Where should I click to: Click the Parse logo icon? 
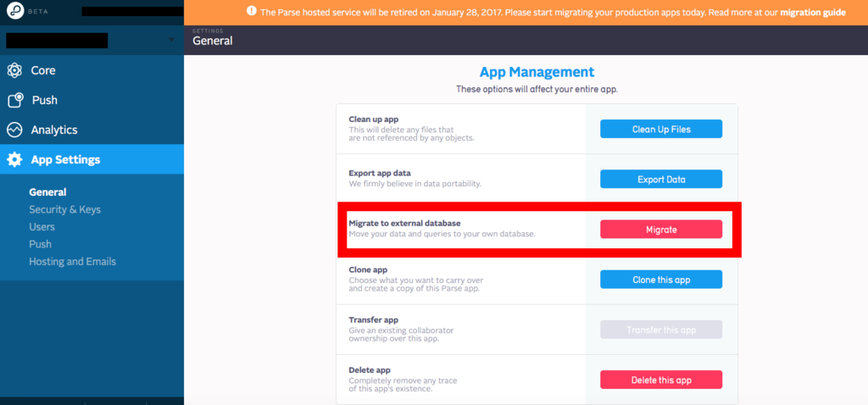pyautogui.click(x=15, y=10)
